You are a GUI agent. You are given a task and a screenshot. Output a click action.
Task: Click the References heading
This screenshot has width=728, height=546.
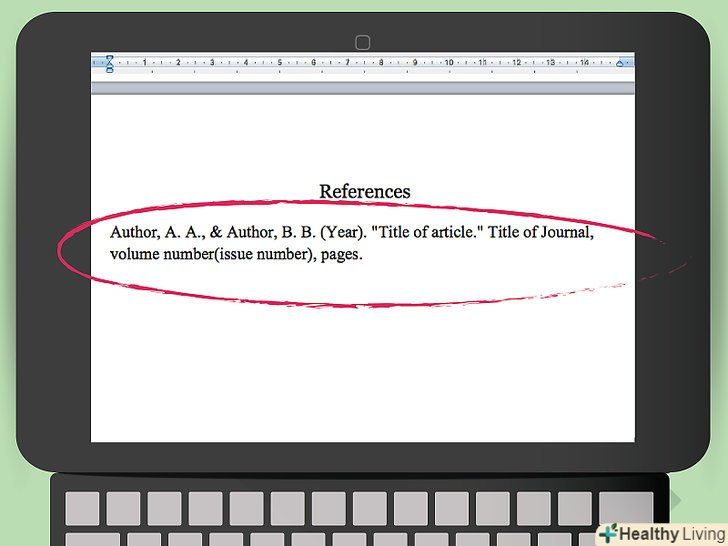(x=364, y=191)
